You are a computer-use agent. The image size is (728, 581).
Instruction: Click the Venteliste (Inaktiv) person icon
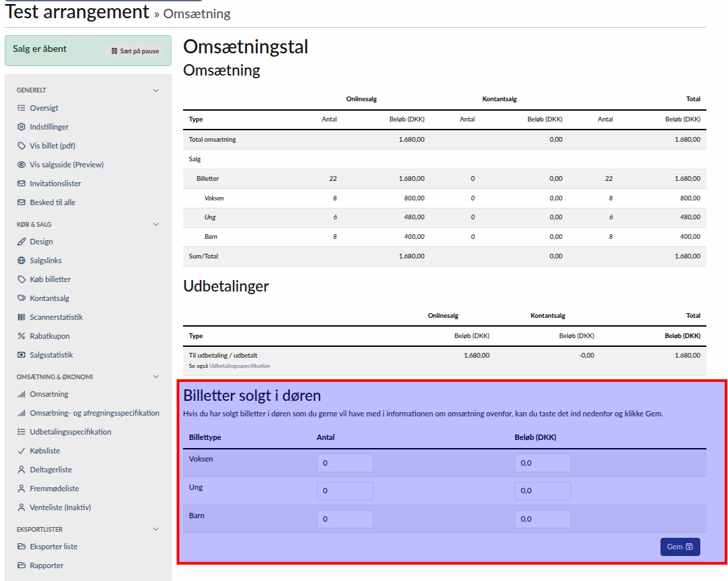click(22, 507)
